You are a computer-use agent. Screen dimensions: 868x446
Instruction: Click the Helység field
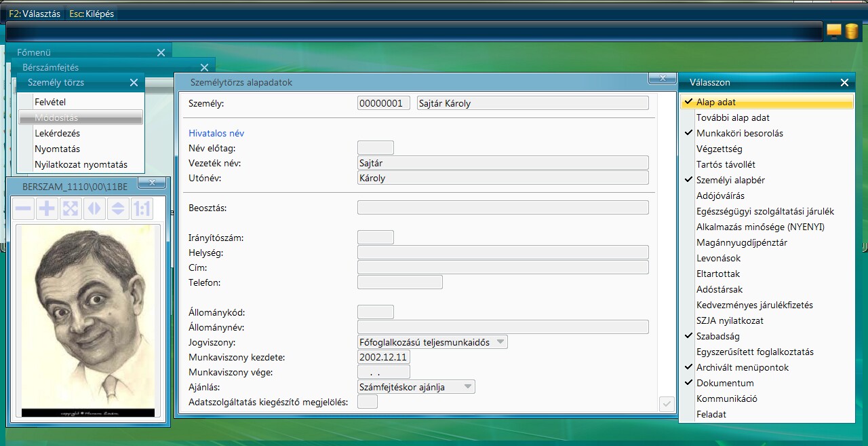tap(503, 253)
